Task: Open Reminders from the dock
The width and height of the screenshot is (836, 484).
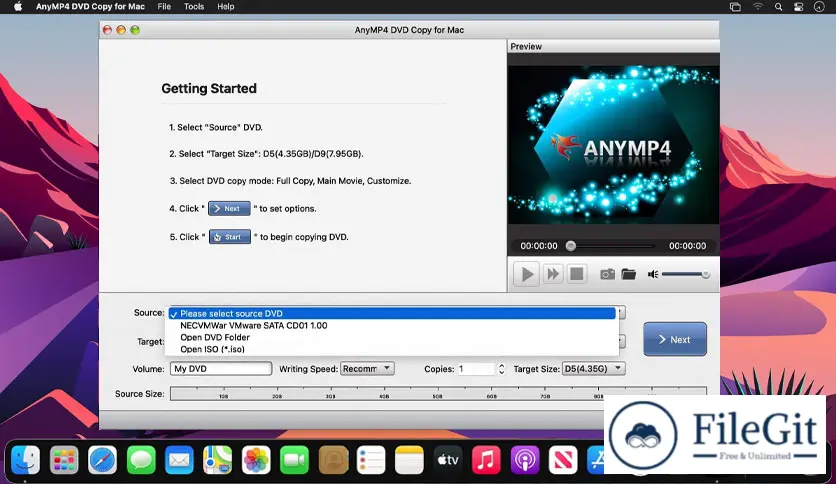Action: point(371,460)
